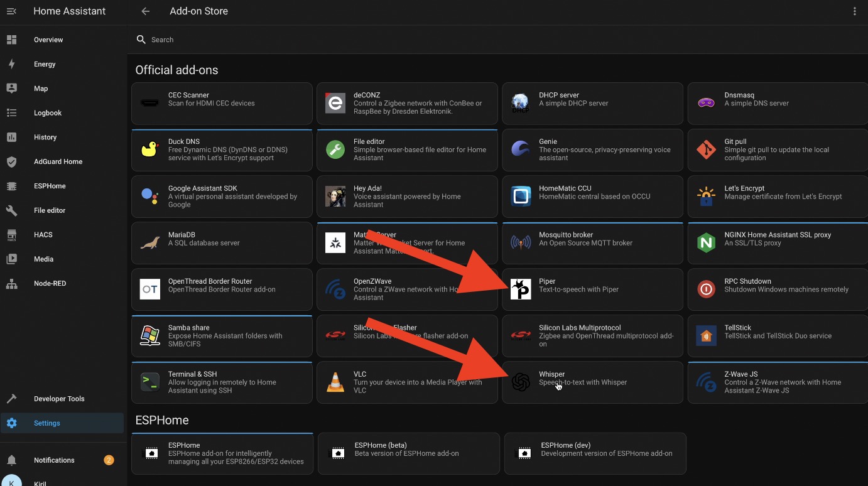Open the OpenThread Border Router card
868x486 pixels.
pyautogui.click(x=222, y=289)
